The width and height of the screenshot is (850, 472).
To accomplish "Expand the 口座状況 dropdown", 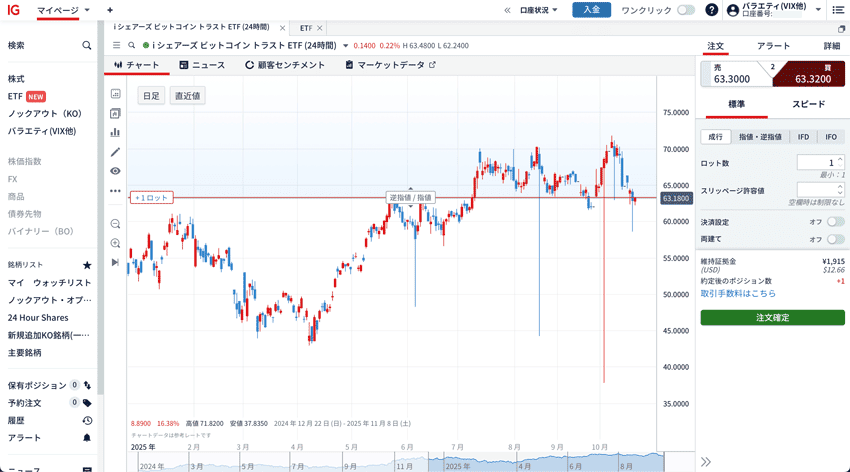I will click(x=538, y=10).
